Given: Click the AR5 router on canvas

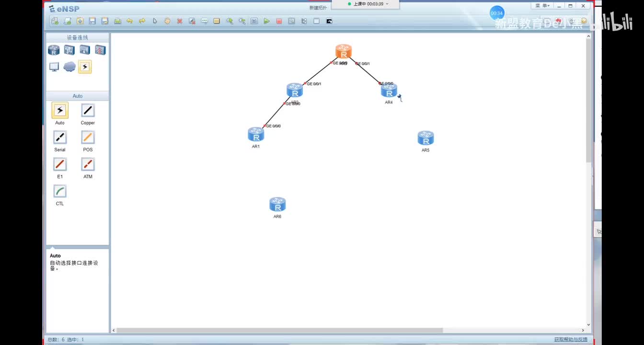Looking at the screenshot, I should (x=425, y=138).
